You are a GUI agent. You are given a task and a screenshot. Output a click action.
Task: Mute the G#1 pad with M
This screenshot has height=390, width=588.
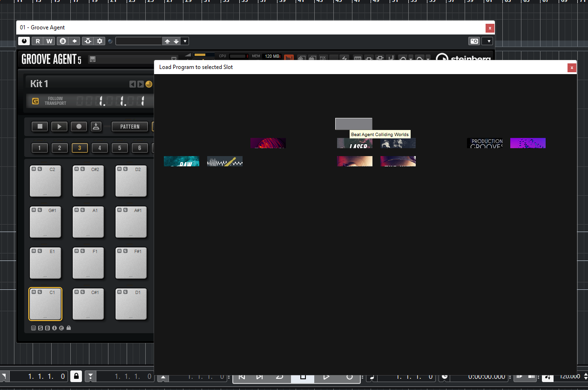click(x=34, y=210)
